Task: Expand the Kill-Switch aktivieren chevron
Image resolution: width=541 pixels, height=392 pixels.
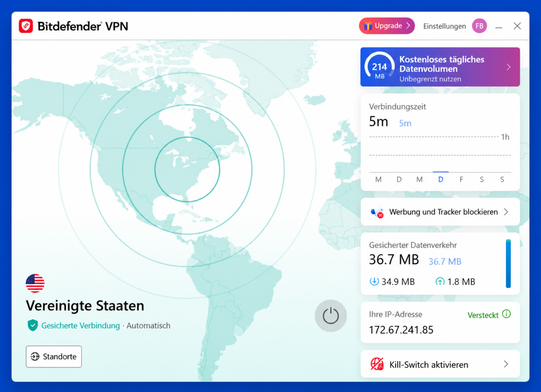Action: click(x=506, y=364)
